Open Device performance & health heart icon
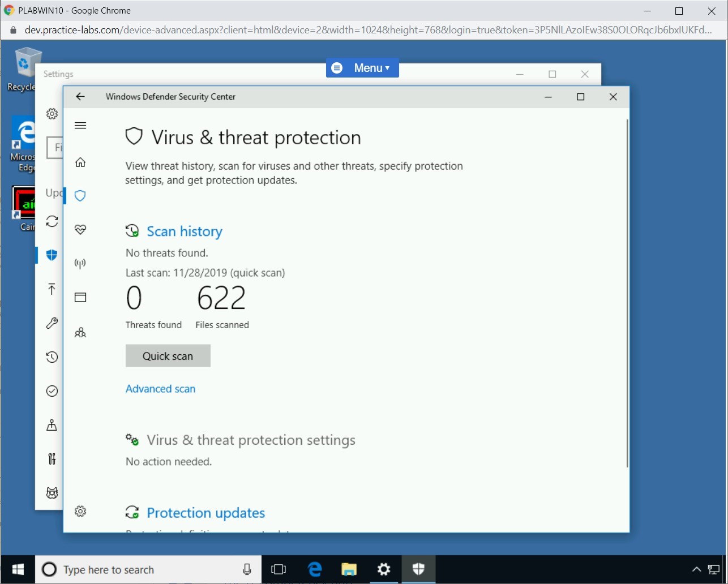This screenshot has width=728, height=584. [x=80, y=230]
